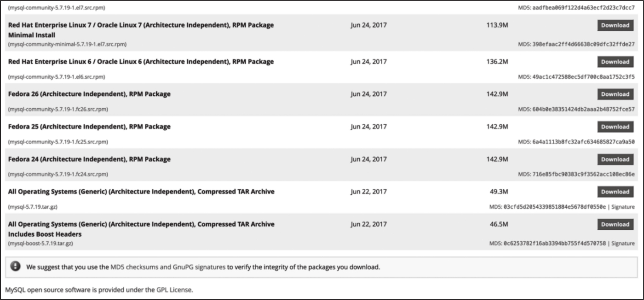Open the GPL License link
Screen dimensions: 644x300
coord(174,290)
